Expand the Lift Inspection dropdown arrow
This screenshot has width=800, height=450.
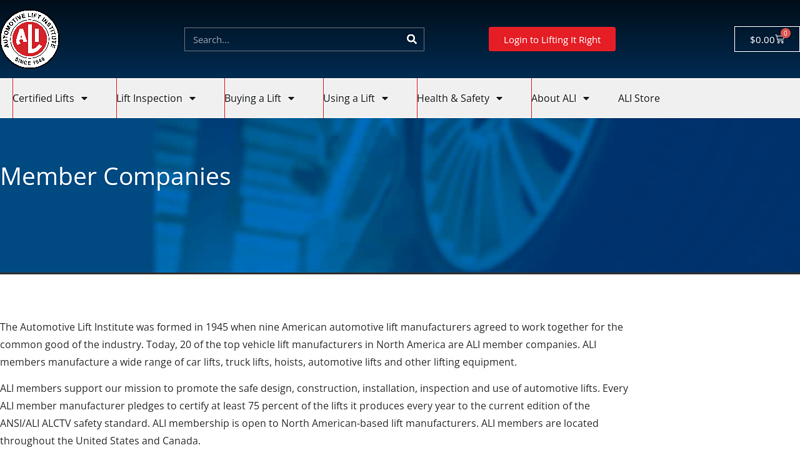coord(192,98)
